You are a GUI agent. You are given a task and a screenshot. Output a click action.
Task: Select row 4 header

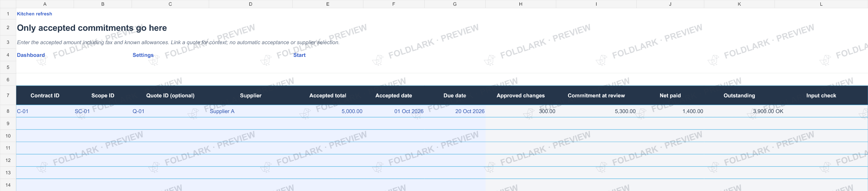pyautogui.click(x=8, y=55)
